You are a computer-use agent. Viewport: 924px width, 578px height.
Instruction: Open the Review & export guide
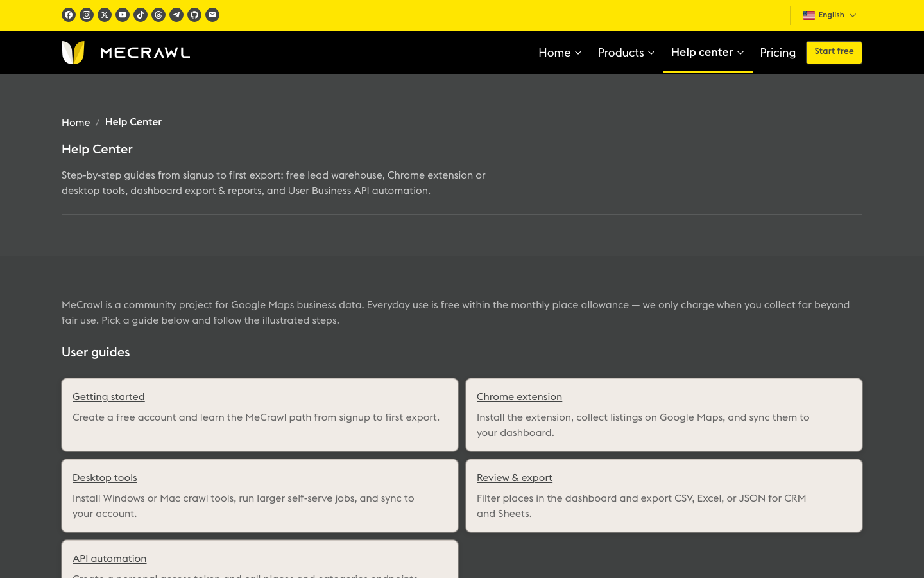[x=515, y=478]
